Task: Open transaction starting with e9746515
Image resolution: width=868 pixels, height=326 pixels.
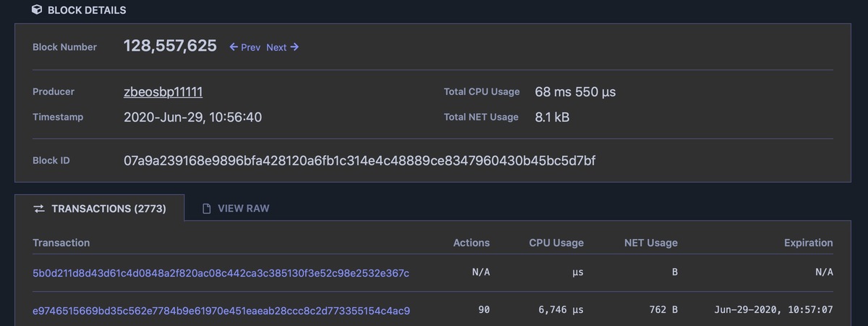Action: (x=221, y=311)
